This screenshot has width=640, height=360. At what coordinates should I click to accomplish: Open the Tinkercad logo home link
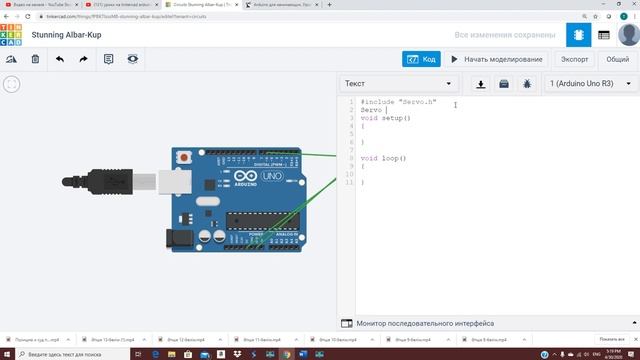pos(11,35)
